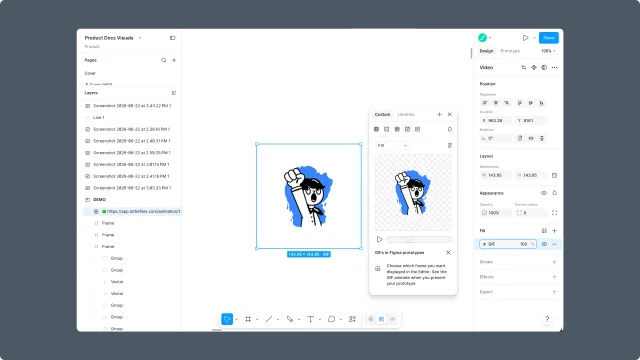Align horizontal centers icon
Screen dimensions: 640x360
pyautogui.click(x=496, y=103)
